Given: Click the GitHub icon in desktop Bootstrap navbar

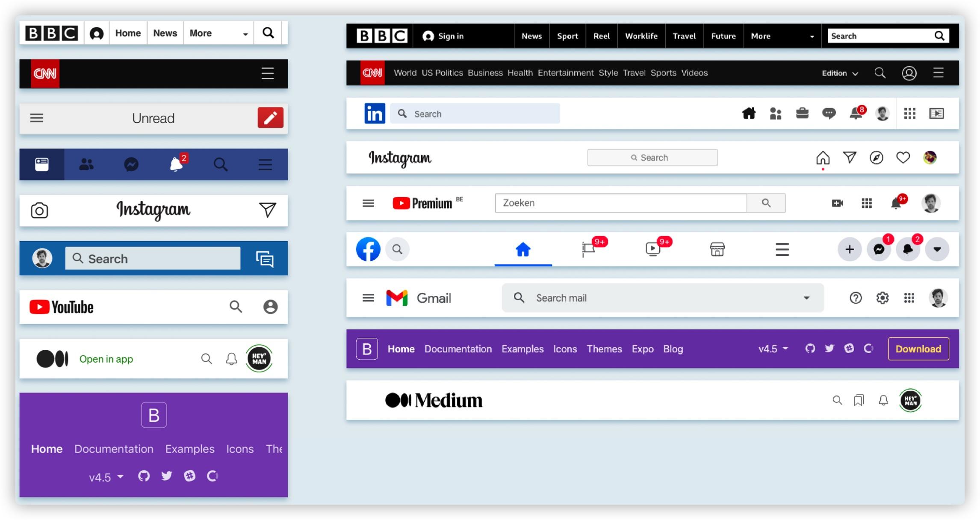Looking at the screenshot, I should [x=810, y=349].
